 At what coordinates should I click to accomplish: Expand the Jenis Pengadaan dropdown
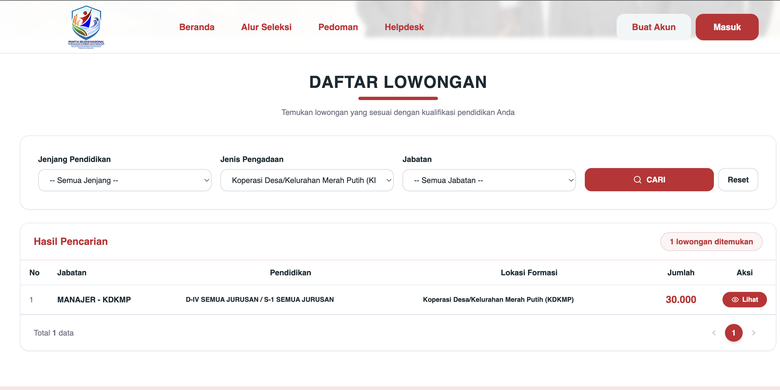pyautogui.click(x=307, y=181)
